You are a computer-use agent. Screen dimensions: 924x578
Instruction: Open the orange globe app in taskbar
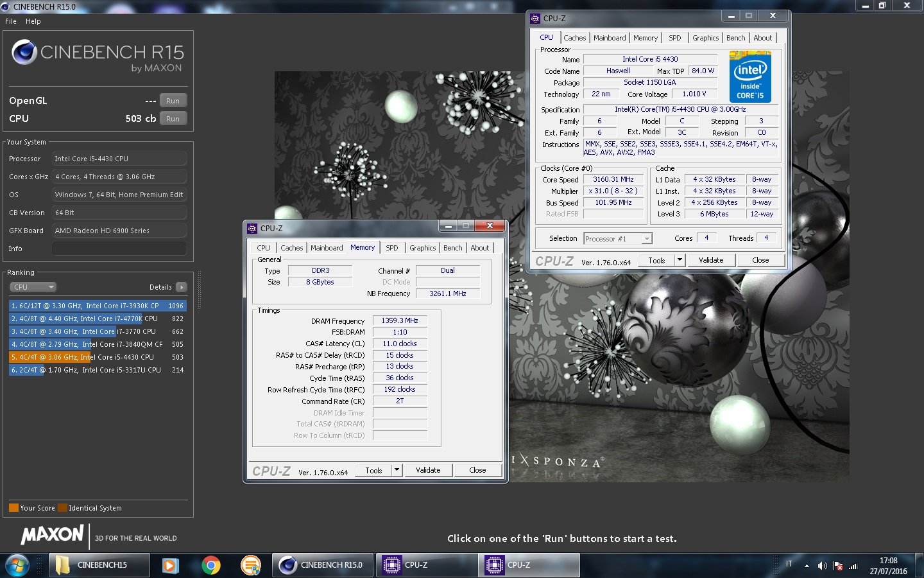[x=251, y=565]
